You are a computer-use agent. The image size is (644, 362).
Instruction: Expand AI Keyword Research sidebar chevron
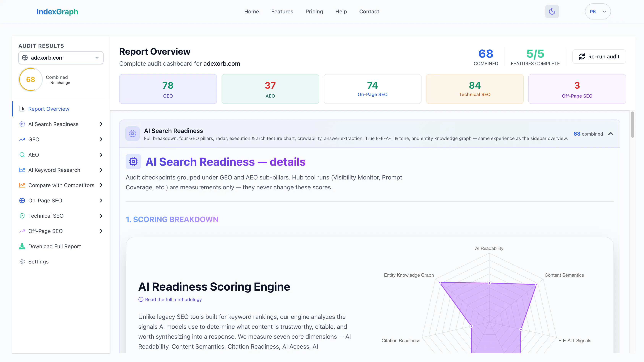point(101,170)
